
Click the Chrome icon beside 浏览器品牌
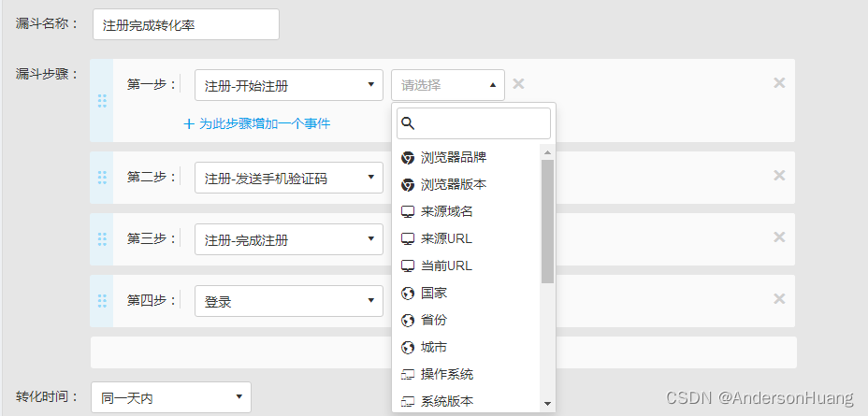click(x=408, y=158)
